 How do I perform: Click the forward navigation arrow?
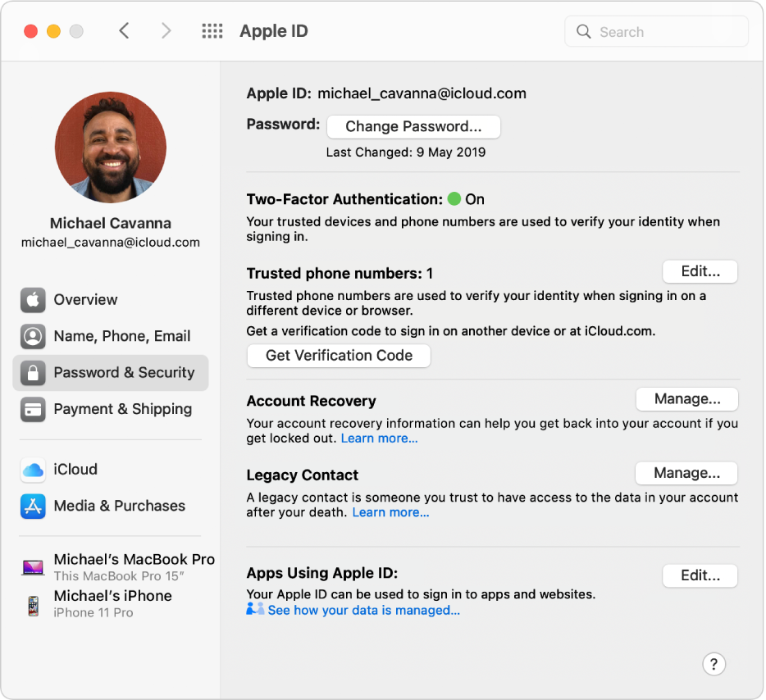(166, 30)
